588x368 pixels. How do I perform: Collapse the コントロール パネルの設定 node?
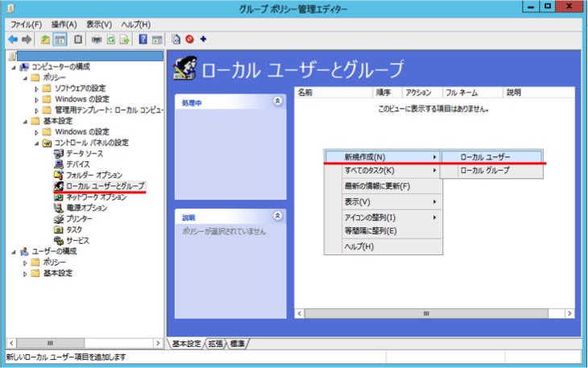coord(36,143)
